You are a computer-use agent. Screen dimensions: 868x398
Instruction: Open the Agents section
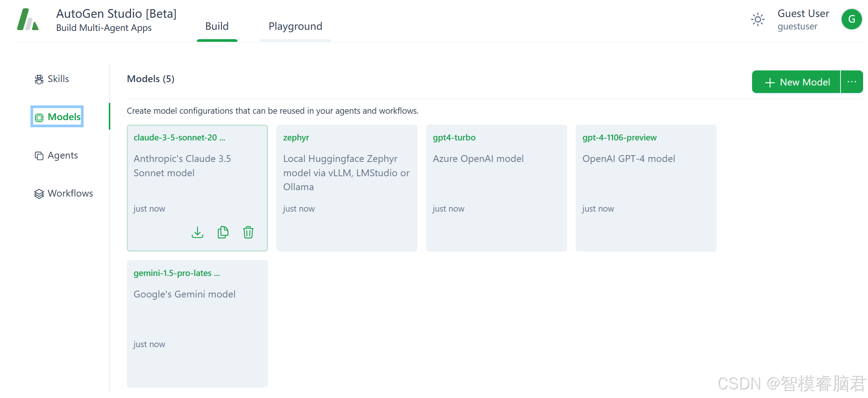tap(56, 155)
